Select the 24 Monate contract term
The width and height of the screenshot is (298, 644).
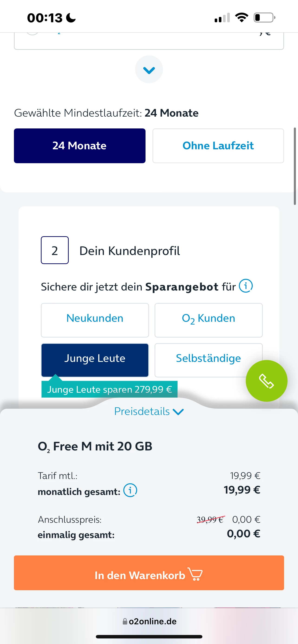tap(80, 146)
